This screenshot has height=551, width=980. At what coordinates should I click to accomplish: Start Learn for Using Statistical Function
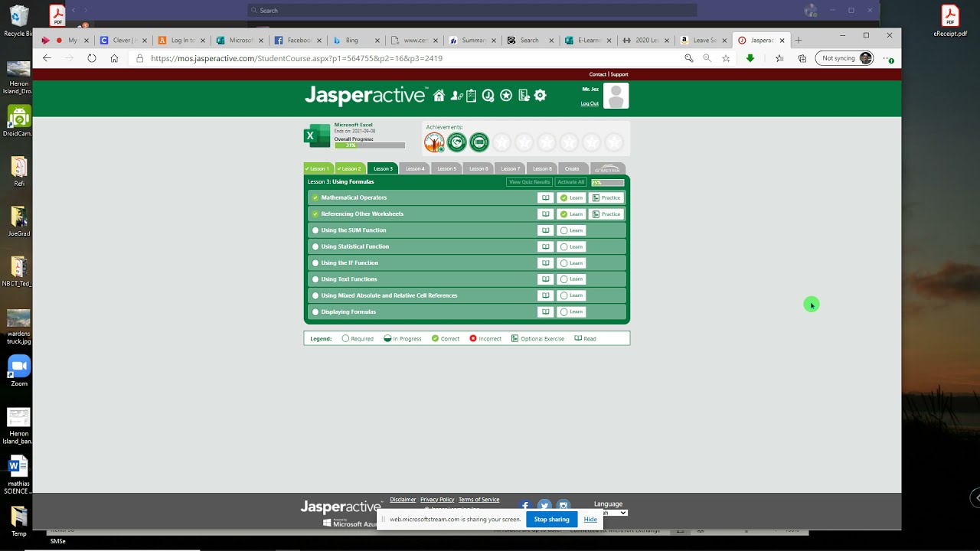coord(571,246)
